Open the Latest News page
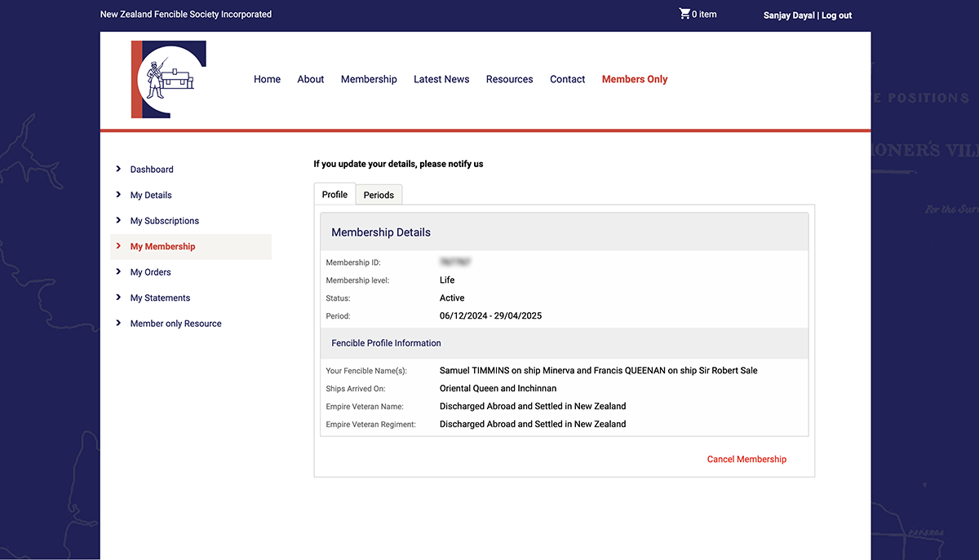Image resolution: width=979 pixels, height=560 pixels. point(441,79)
